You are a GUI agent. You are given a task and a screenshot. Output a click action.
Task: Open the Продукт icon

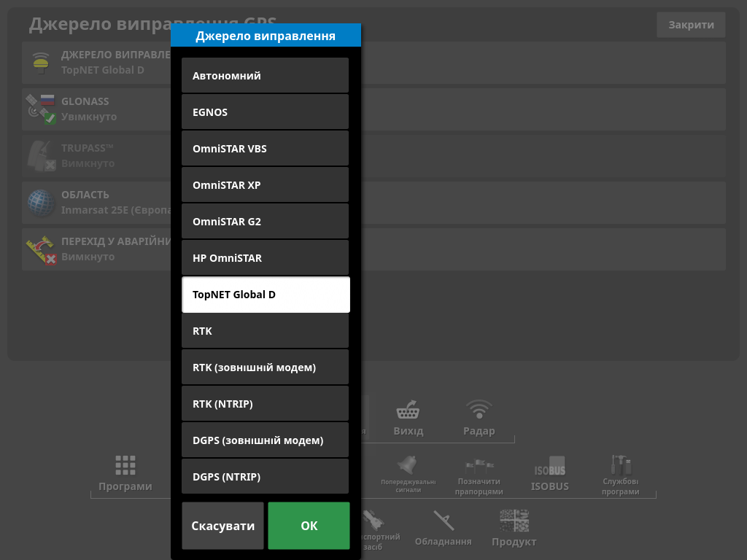pyautogui.click(x=514, y=528)
